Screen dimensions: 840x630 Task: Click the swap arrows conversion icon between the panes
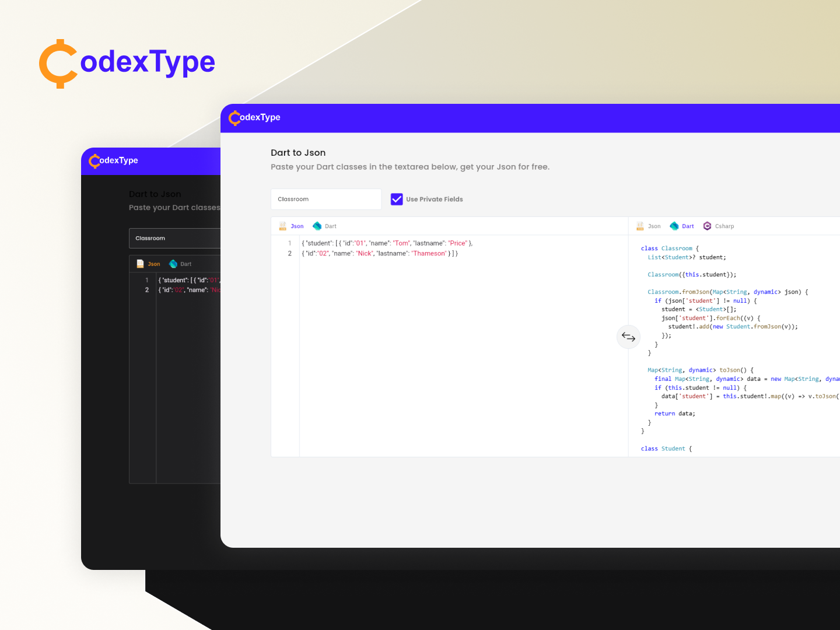pyautogui.click(x=628, y=337)
